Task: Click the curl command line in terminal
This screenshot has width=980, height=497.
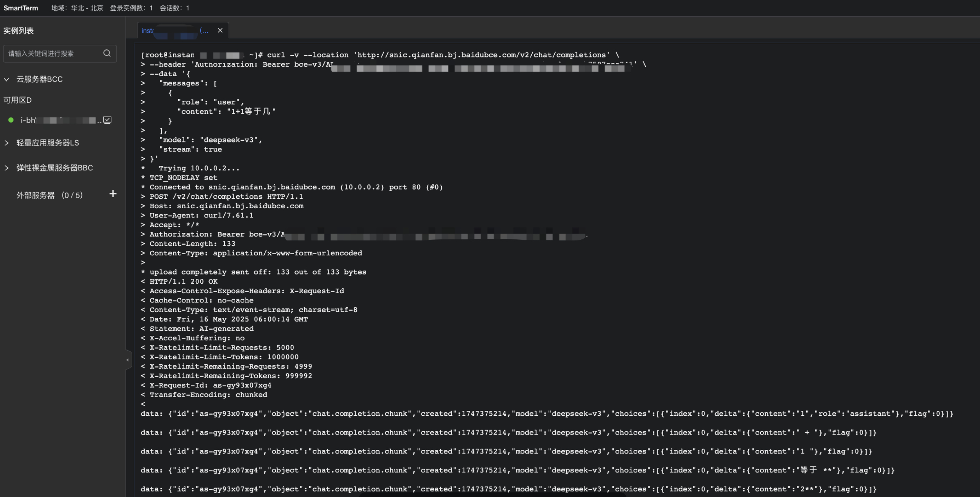Action: [380, 55]
